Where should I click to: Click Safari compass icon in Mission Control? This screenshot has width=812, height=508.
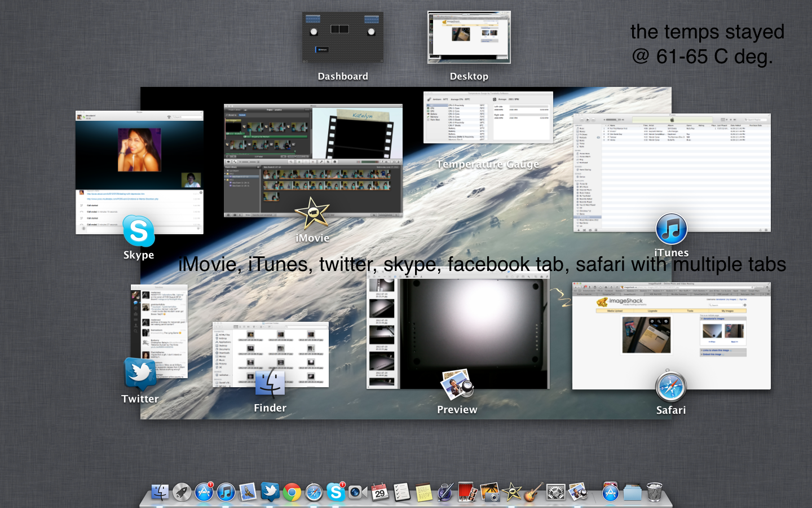click(671, 387)
